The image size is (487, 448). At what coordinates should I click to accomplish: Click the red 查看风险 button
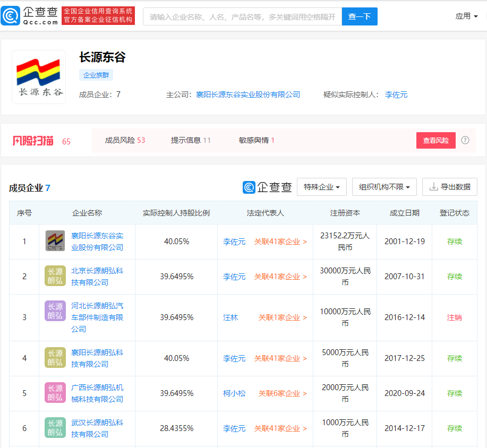tap(436, 140)
